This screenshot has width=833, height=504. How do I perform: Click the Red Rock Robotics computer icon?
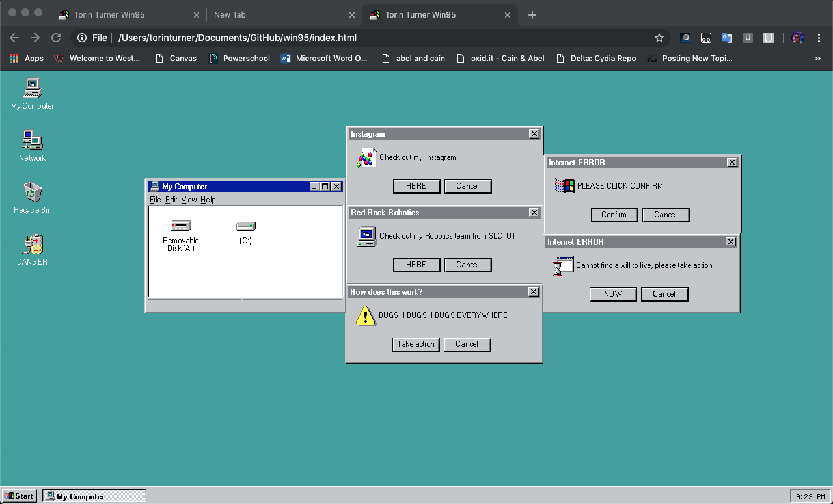pos(366,237)
